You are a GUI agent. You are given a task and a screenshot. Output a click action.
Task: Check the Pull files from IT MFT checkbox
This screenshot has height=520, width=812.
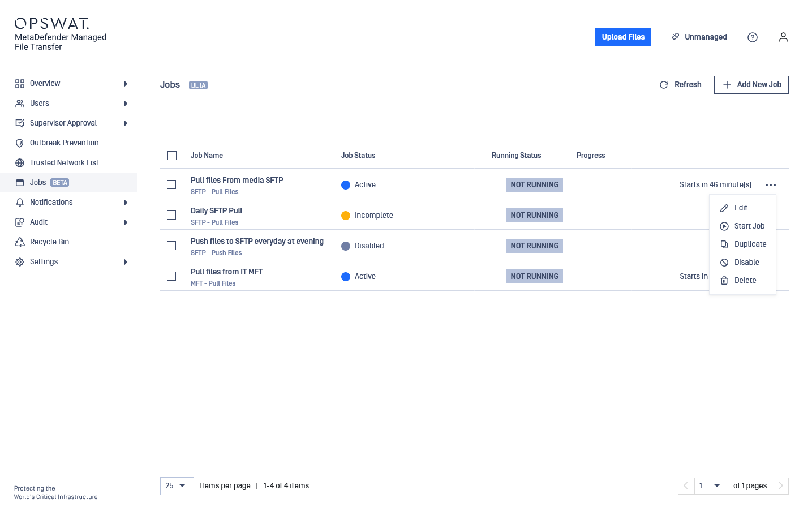171,276
